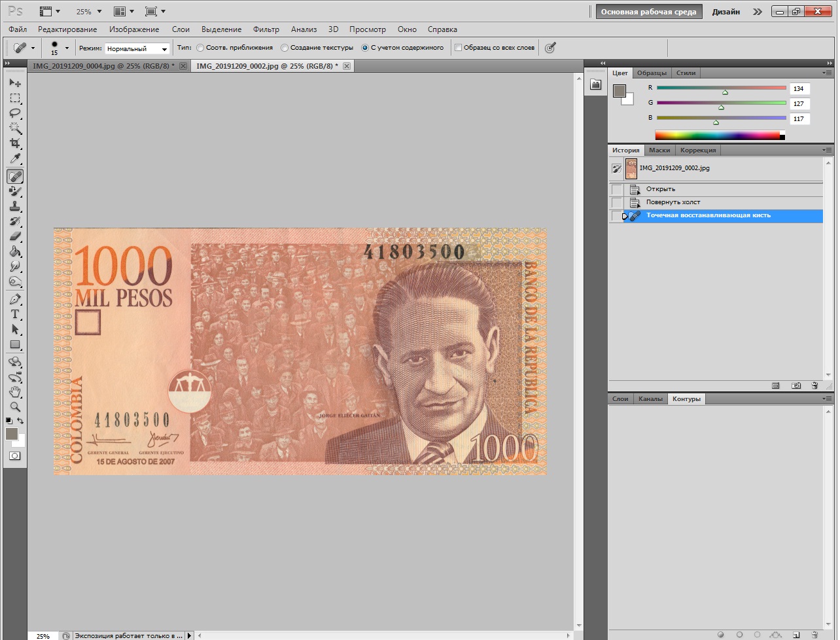Select the Lasso tool
The height and width of the screenshot is (640, 840).
(x=15, y=113)
